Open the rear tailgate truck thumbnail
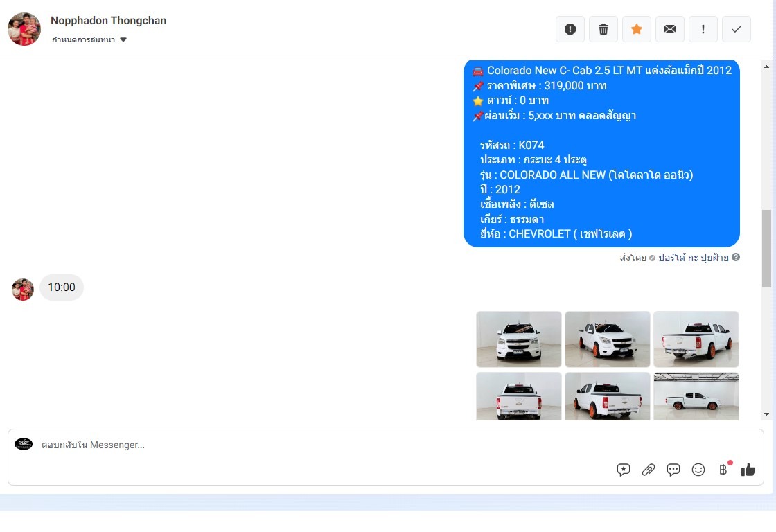Screen dimensions: 776x532 [x=519, y=396]
